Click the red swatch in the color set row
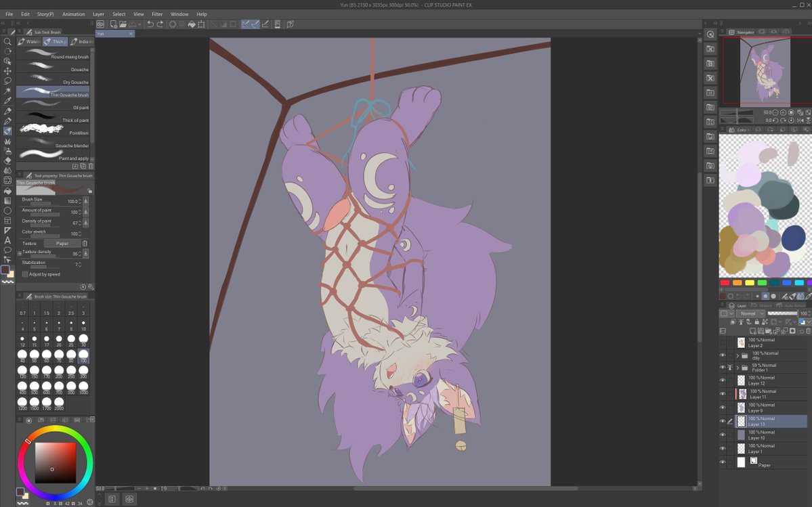The image size is (812, 507). click(725, 282)
